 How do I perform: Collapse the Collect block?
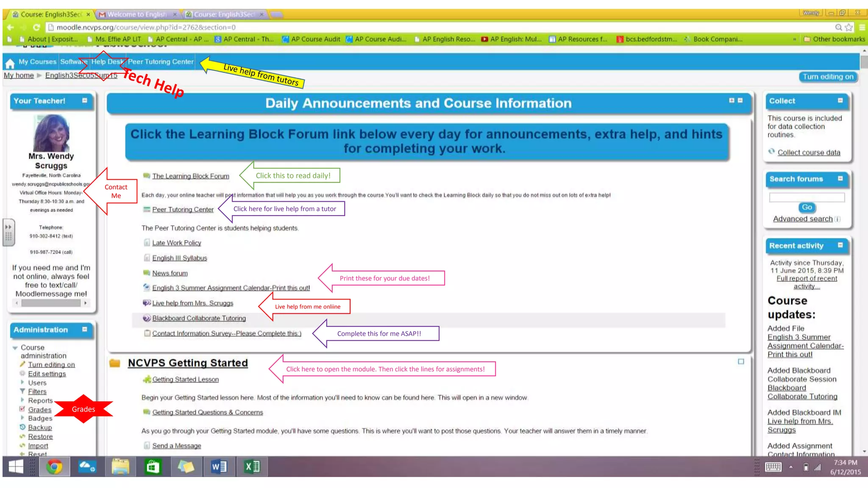click(840, 100)
